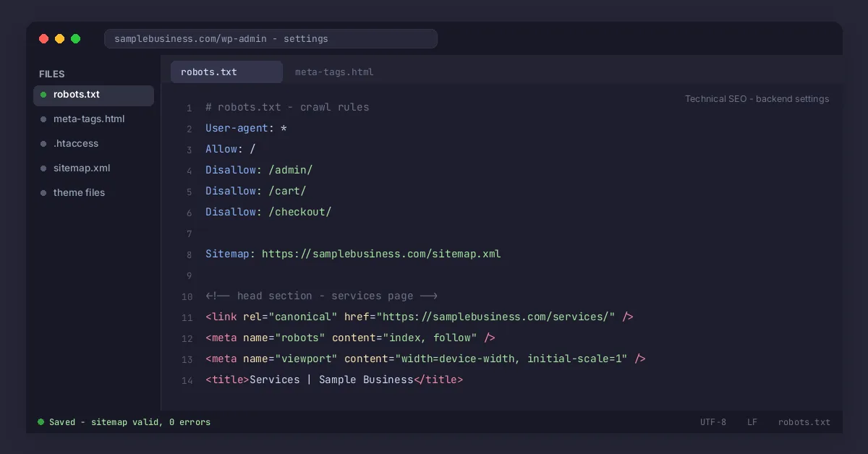The image size is (868, 454).
Task: Click line number 7 in the gutter
Action: [190, 234]
